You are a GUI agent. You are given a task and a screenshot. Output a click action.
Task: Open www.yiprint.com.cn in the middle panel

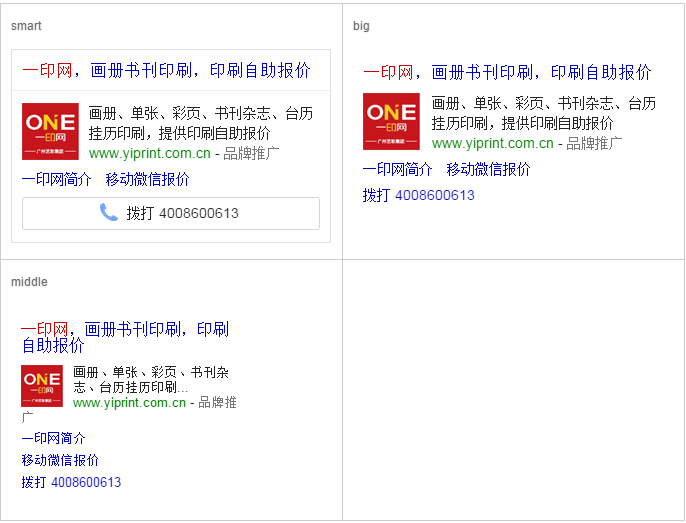coord(130,403)
